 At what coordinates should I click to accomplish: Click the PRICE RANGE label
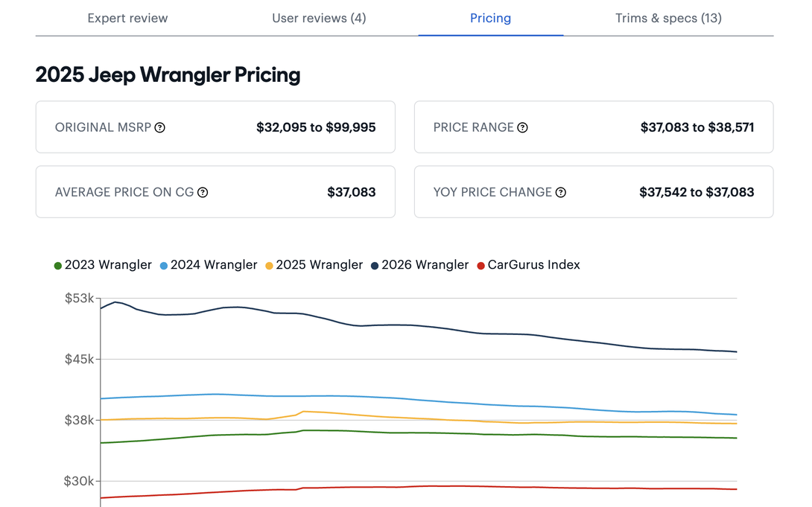pyautogui.click(x=473, y=127)
